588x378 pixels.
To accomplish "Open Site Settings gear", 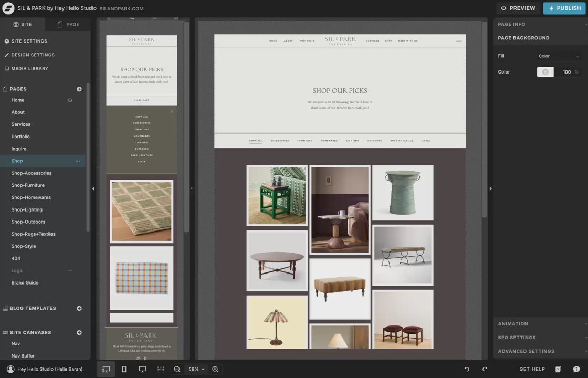I will click(6, 41).
